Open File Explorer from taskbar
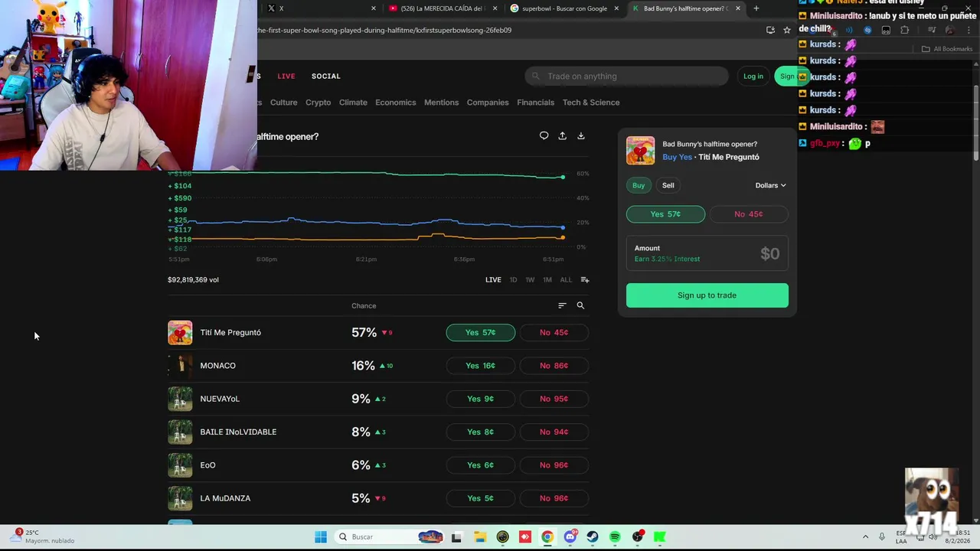The height and width of the screenshot is (551, 980). pyautogui.click(x=479, y=537)
